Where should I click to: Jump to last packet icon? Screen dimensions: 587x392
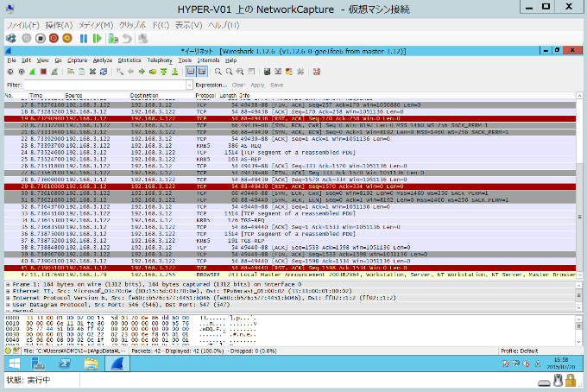(174, 72)
